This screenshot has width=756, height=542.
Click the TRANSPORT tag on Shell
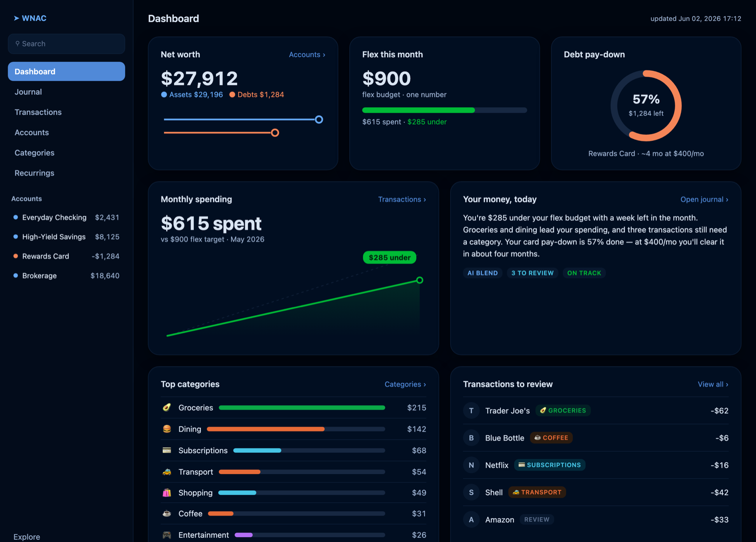[x=537, y=492]
